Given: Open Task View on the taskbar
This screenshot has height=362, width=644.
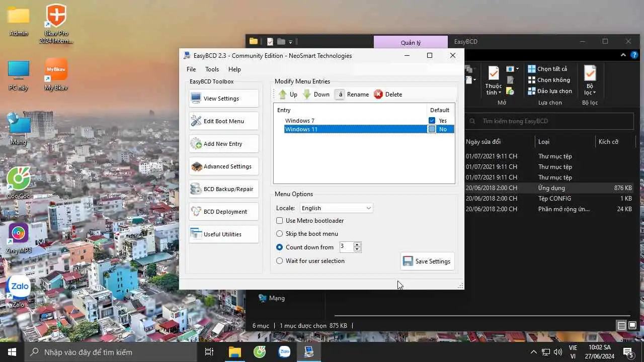Looking at the screenshot, I should [x=209, y=352].
